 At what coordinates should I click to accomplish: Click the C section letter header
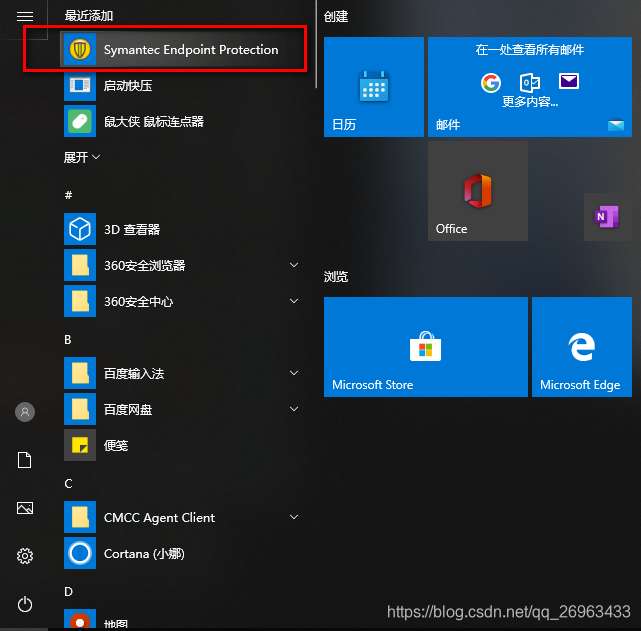pos(68,483)
